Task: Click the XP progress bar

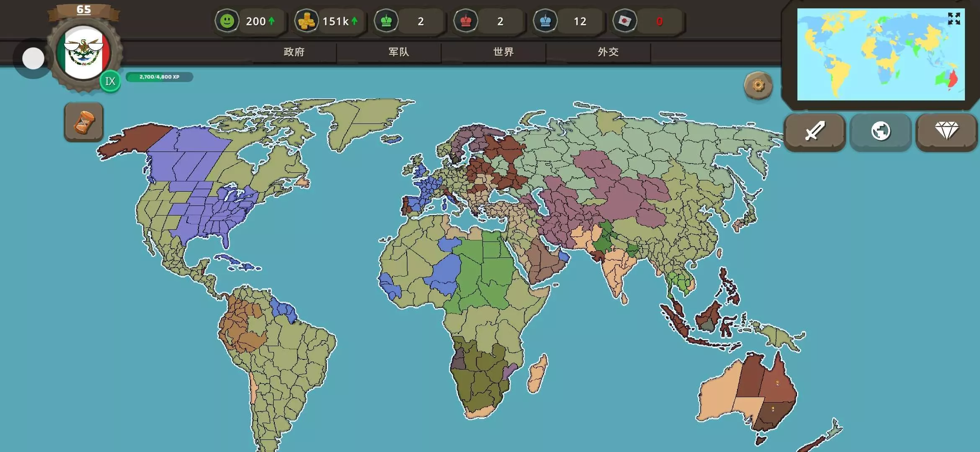Action: (x=159, y=77)
